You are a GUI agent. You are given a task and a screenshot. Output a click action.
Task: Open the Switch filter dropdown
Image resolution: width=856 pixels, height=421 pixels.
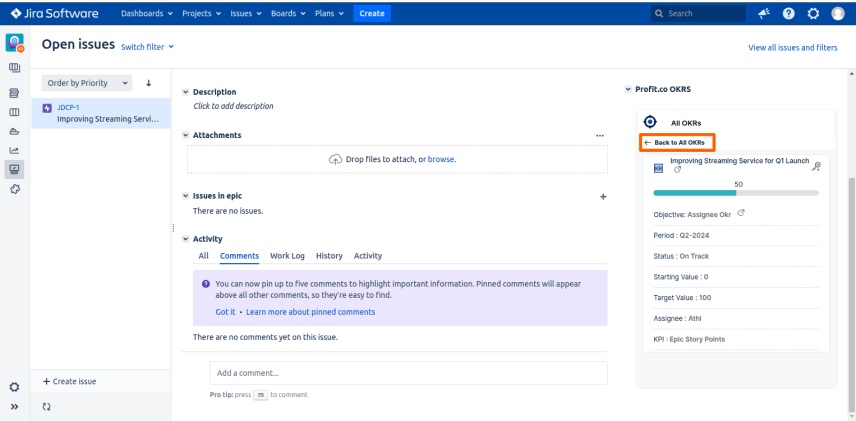147,47
